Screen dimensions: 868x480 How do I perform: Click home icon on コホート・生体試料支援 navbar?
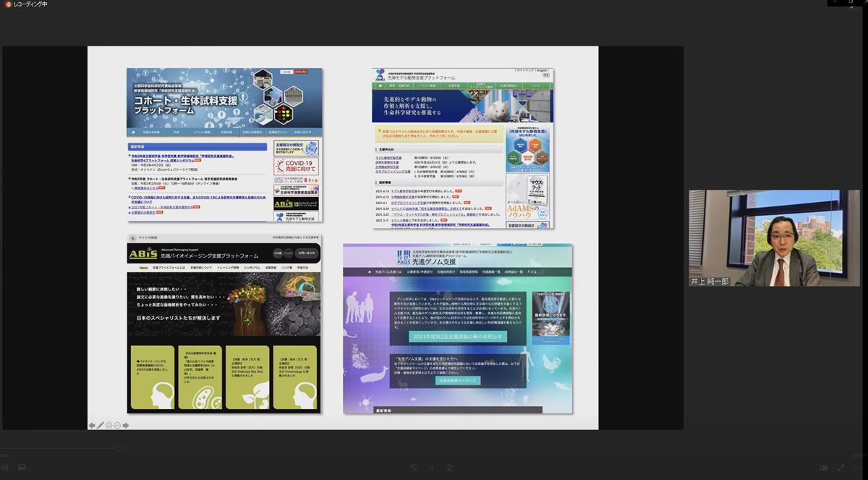click(134, 132)
